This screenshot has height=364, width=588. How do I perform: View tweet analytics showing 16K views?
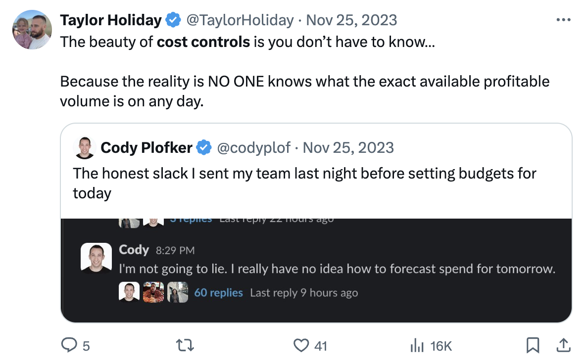point(431,346)
